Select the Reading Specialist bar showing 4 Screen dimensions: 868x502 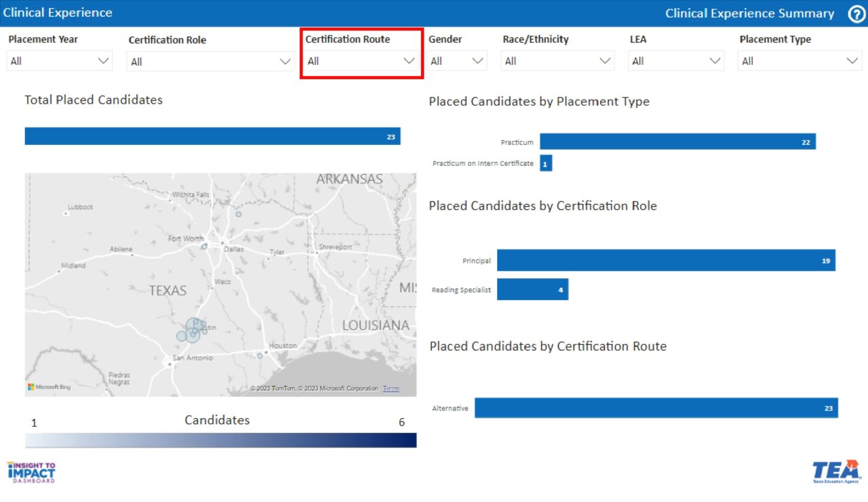tap(532, 289)
